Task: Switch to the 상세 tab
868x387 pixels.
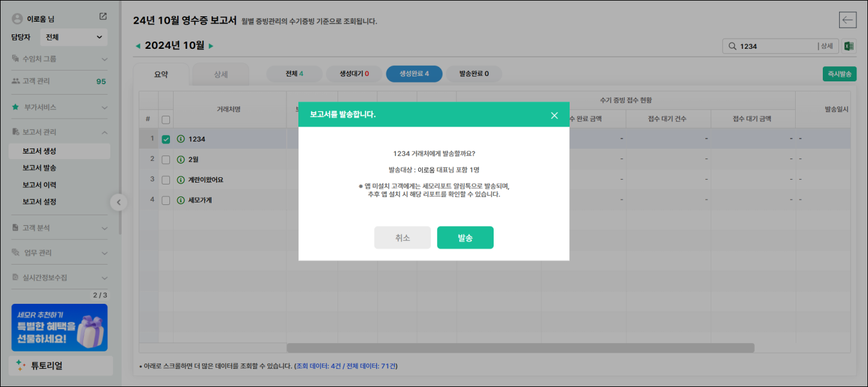Action: coord(221,74)
